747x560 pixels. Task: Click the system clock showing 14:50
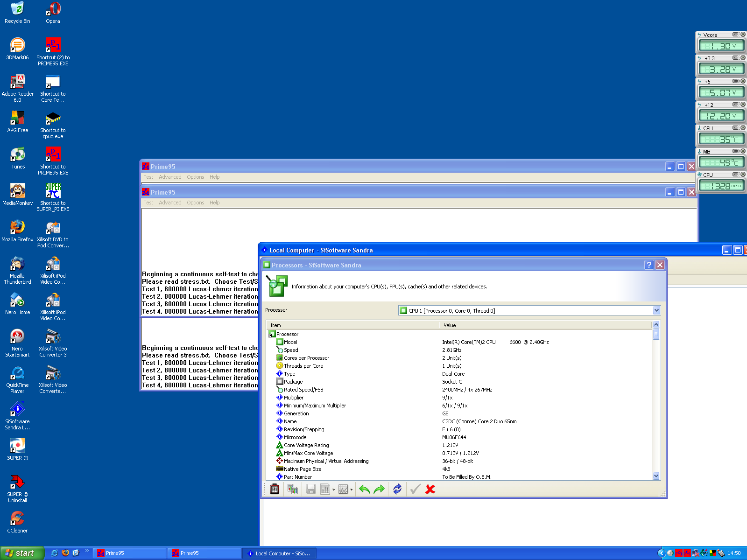click(734, 553)
